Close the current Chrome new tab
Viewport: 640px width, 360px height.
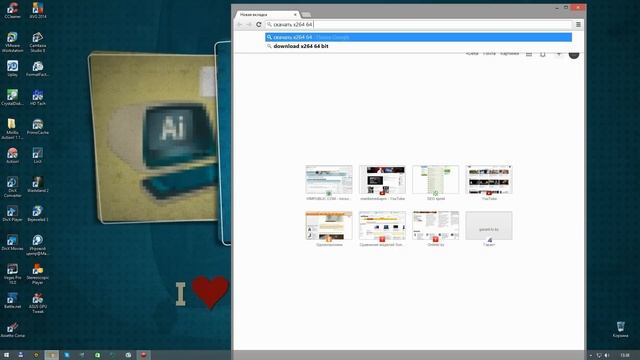point(295,14)
